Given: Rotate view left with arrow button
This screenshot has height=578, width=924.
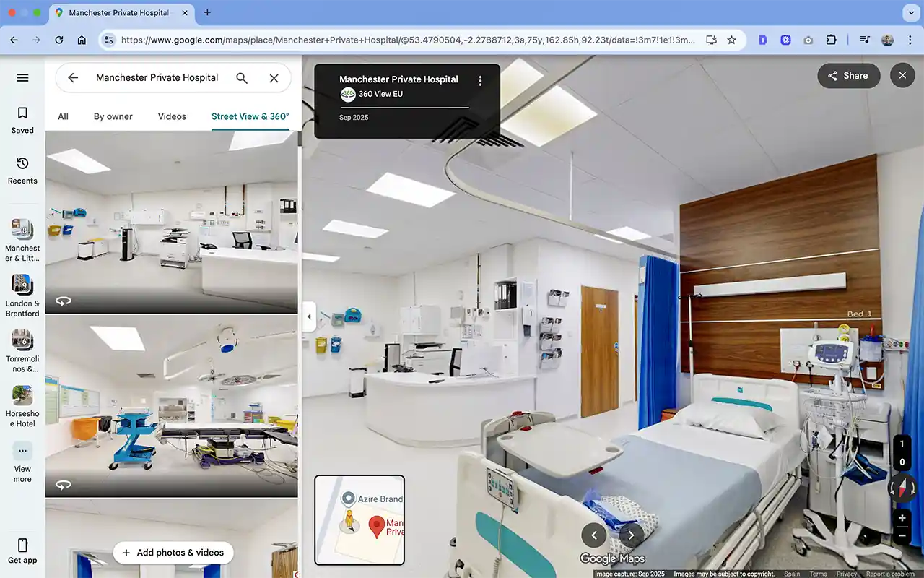Looking at the screenshot, I should point(594,535).
